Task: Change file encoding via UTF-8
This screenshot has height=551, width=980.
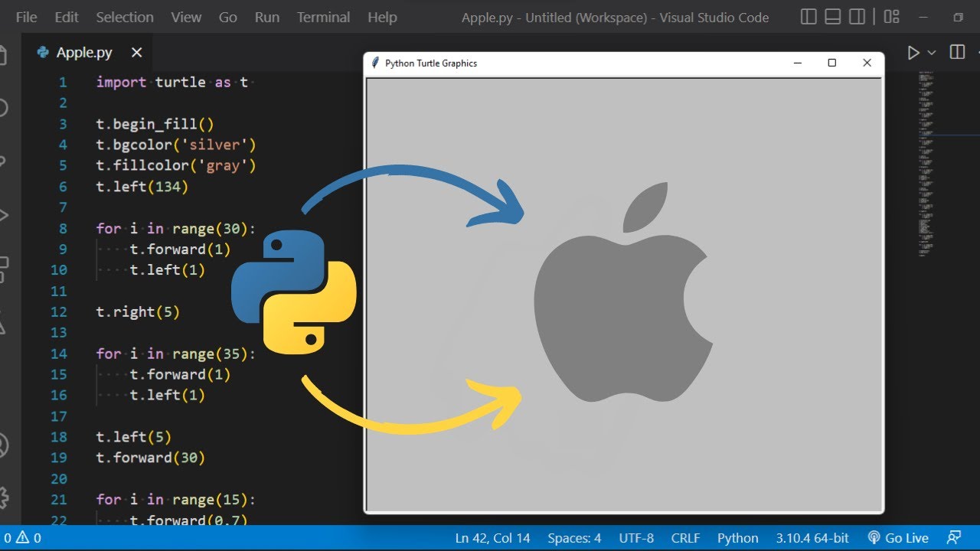Action: pyautogui.click(x=635, y=538)
